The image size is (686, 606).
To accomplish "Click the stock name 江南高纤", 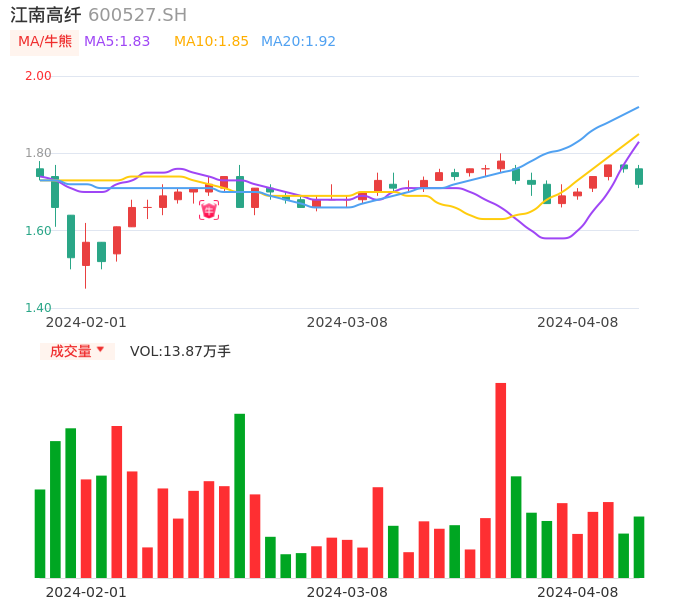I will coord(46,15).
